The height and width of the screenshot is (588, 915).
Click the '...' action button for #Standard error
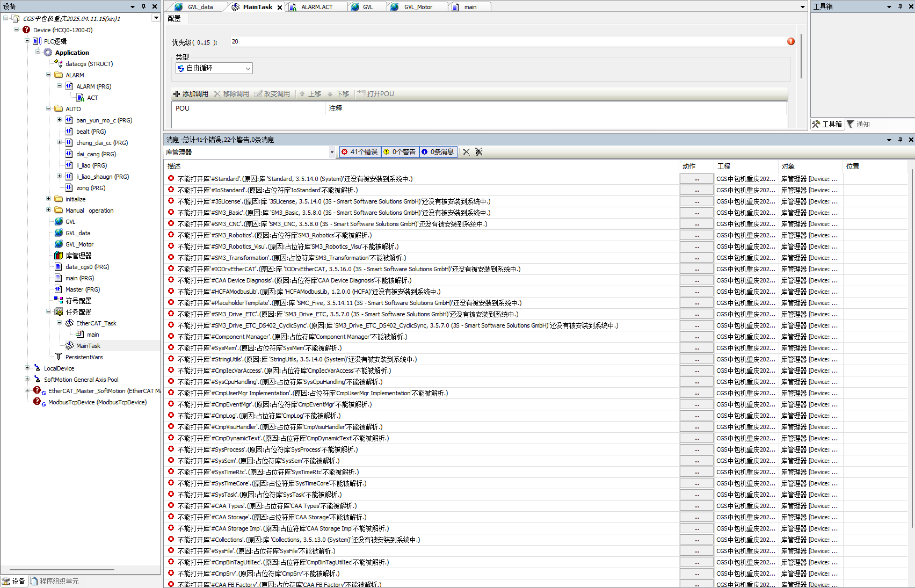696,179
